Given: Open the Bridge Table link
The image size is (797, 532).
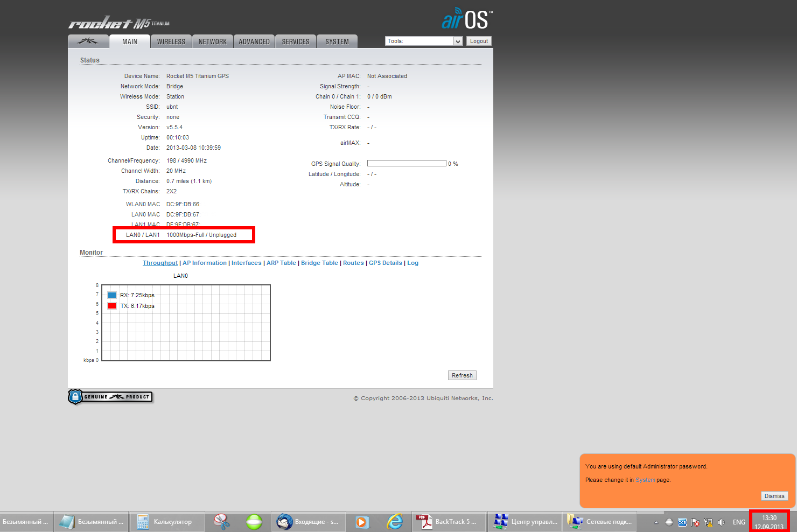Looking at the screenshot, I should click(319, 263).
